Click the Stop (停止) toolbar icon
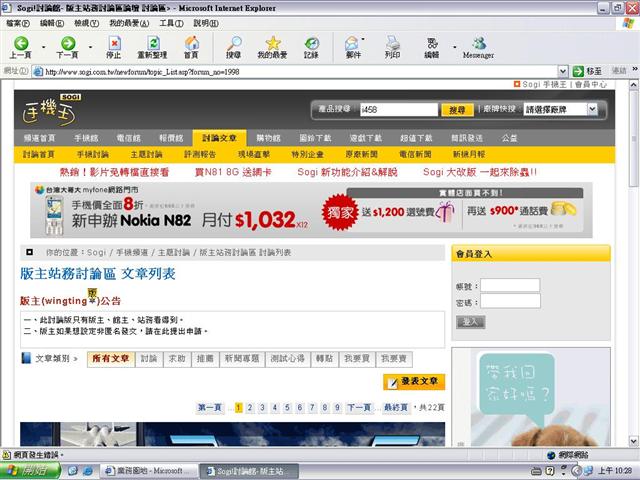This screenshot has height=480, width=640. [x=113, y=43]
